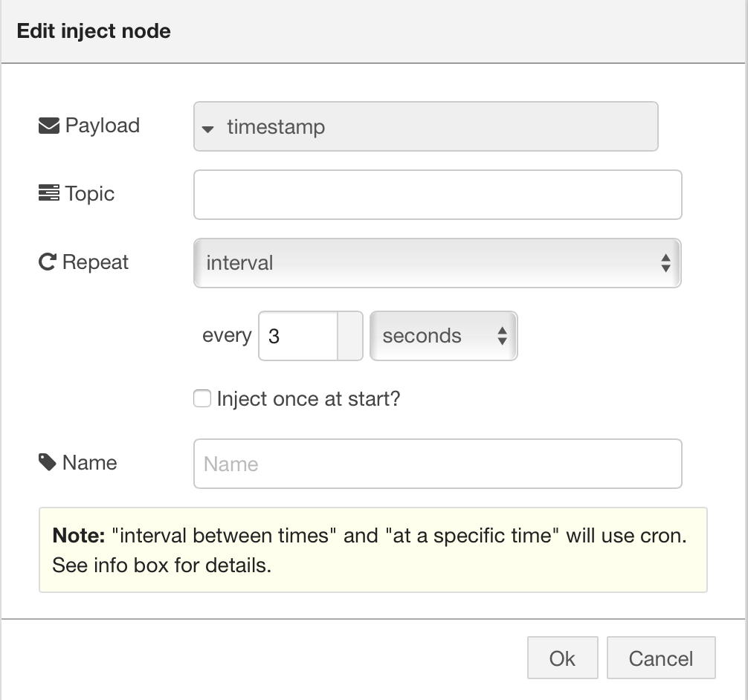Click the spinner beside the interval value
748x700 pixels.
(351, 336)
